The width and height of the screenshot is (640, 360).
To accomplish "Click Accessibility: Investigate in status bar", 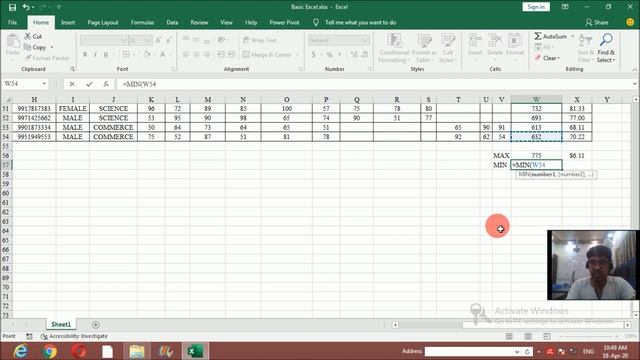I will (74, 336).
